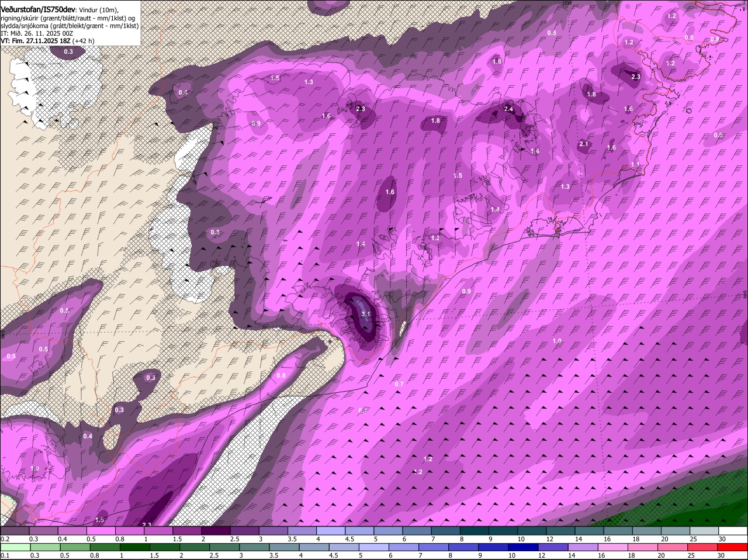The height and width of the screenshot is (560, 748).
Task: Click the 0.2 label of the snow scale
Action: coord(5,539)
